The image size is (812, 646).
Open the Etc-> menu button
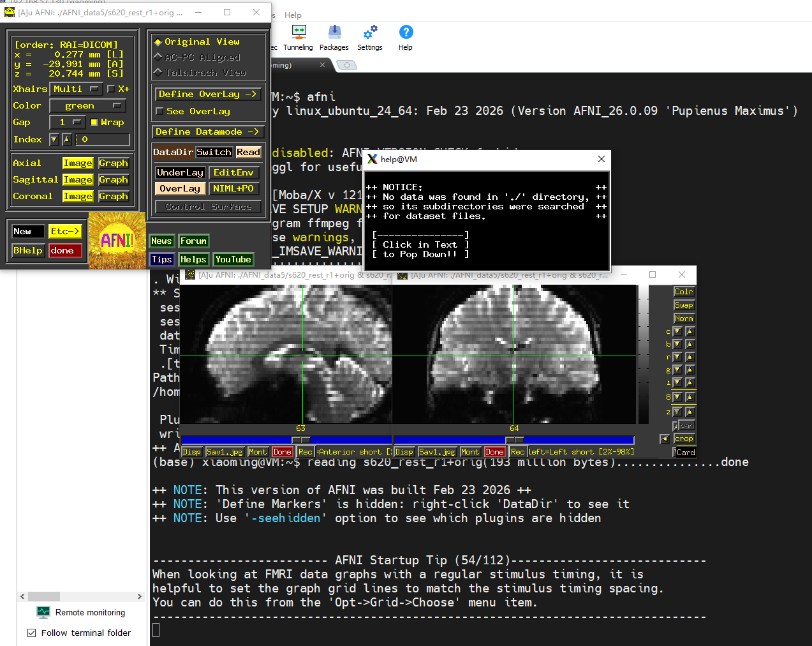click(65, 231)
